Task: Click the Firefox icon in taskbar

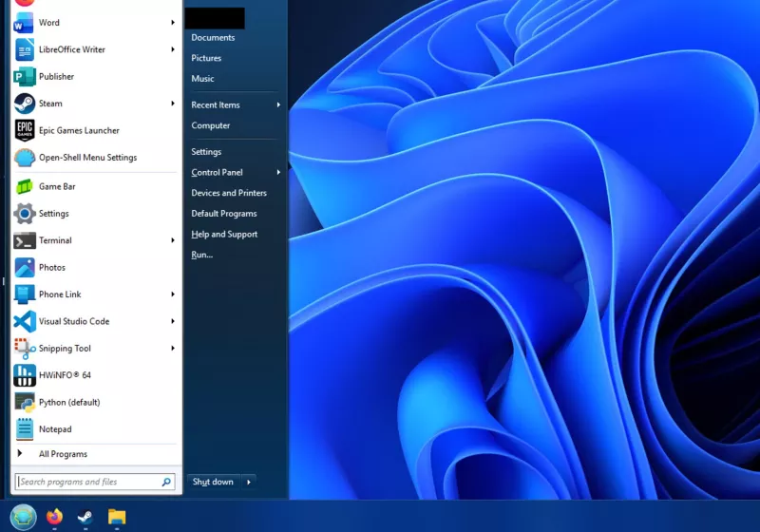Action: click(54, 518)
